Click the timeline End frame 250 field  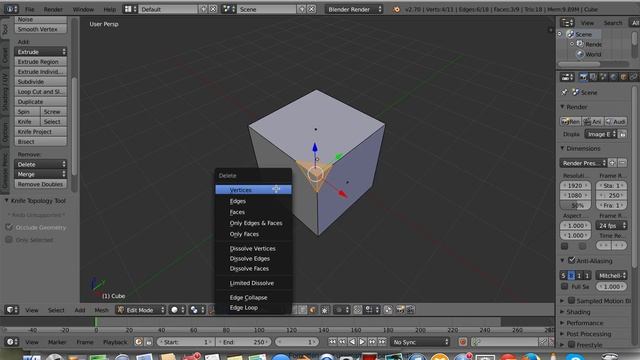[244, 342]
